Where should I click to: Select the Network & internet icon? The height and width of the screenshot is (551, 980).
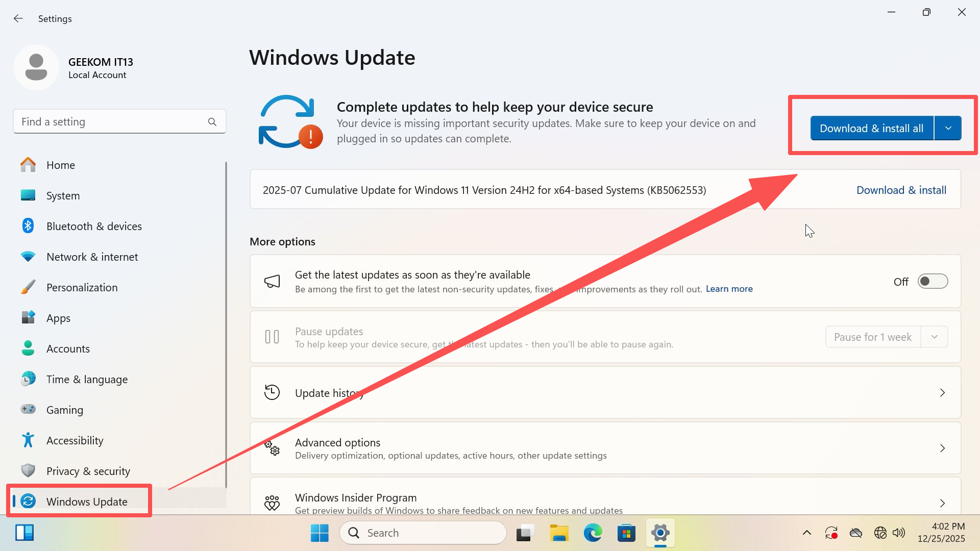28,257
